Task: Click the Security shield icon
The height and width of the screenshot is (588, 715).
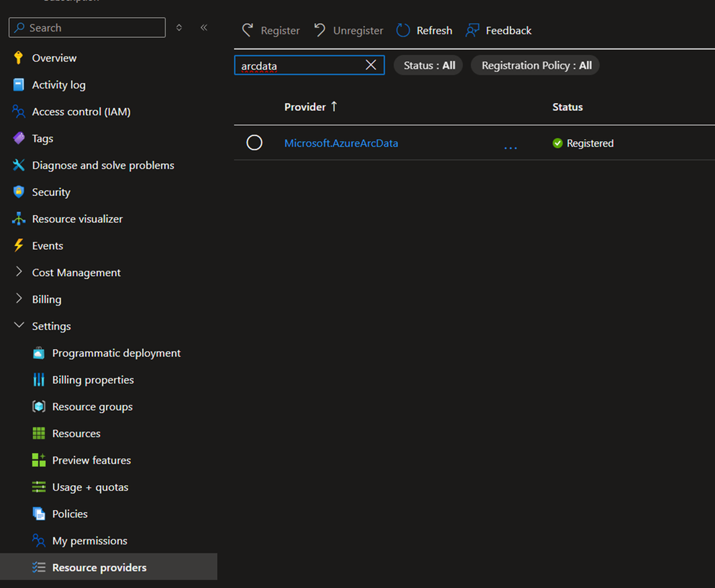Action: (19, 192)
